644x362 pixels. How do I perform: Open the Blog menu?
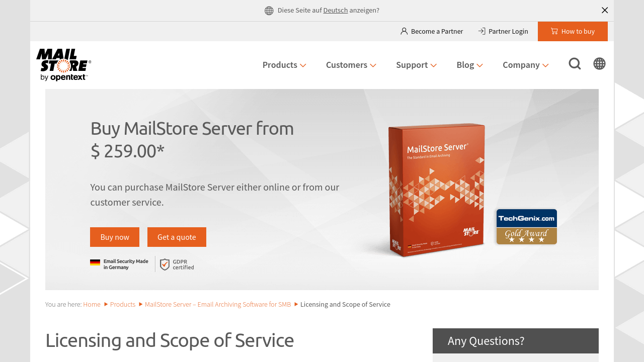pyautogui.click(x=469, y=65)
